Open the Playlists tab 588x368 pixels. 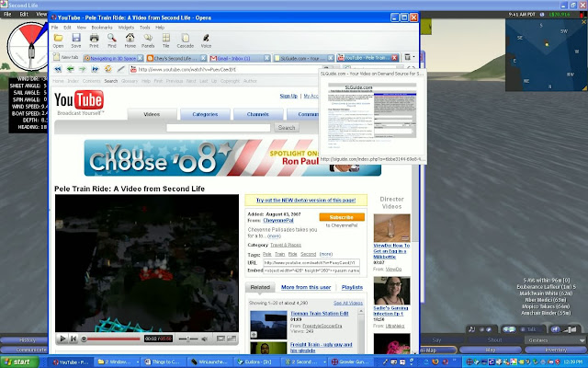pyautogui.click(x=352, y=287)
